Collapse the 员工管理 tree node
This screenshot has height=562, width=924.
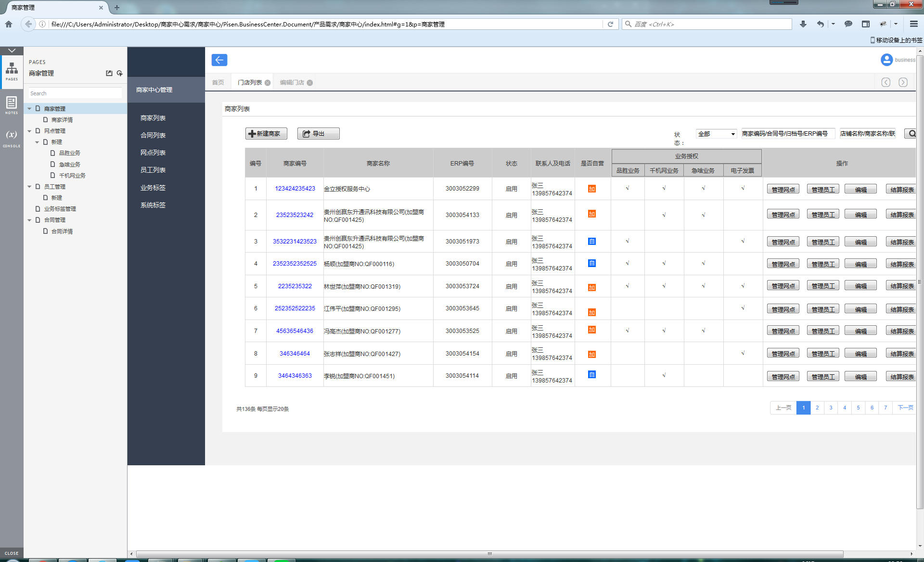(29, 187)
